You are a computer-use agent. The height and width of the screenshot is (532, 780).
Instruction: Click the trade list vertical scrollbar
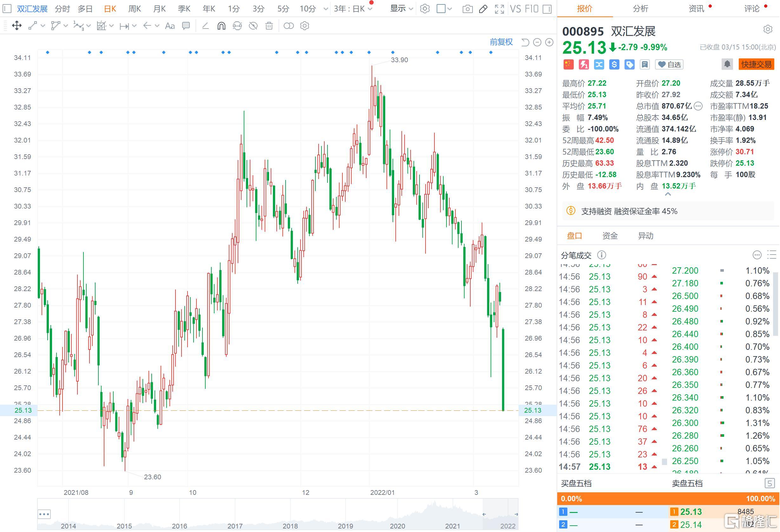click(x=775, y=304)
